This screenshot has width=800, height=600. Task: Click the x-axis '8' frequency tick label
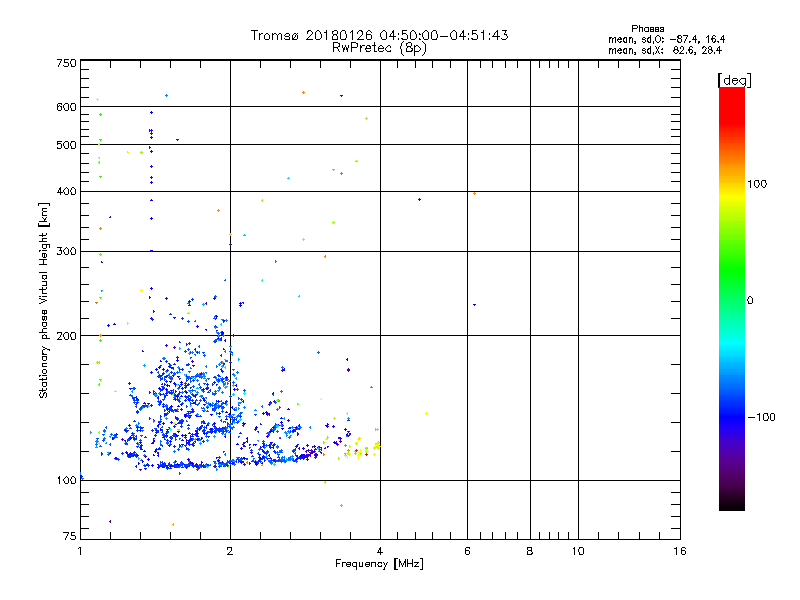point(530,551)
